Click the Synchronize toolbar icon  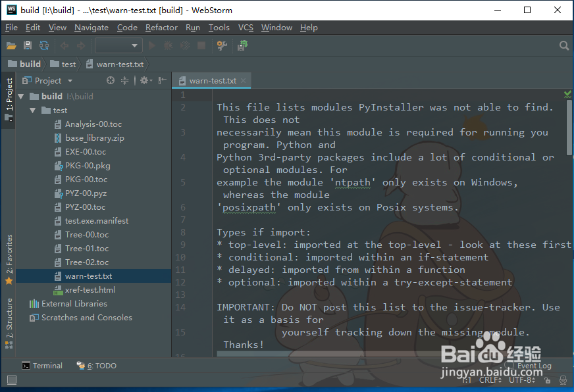[44, 45]
